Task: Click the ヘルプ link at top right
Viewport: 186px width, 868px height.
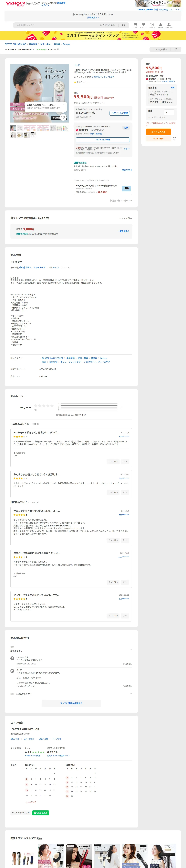Action: [178, 9]
